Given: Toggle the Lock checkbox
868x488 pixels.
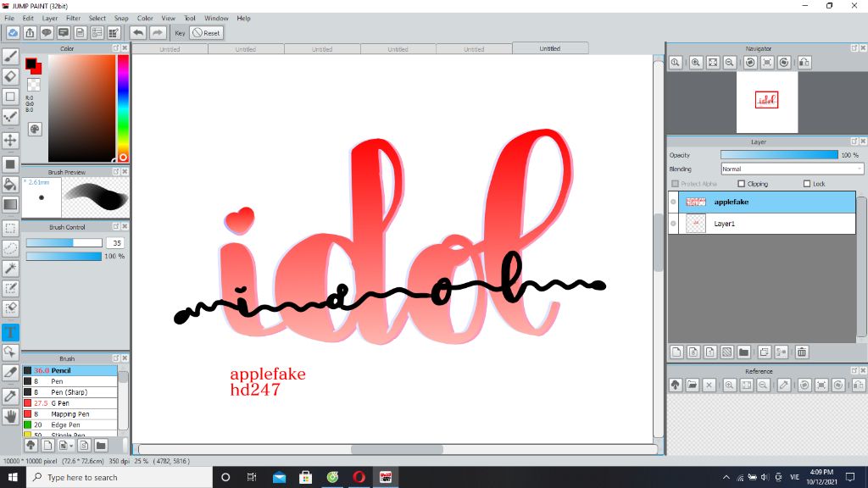Looking at the screenshot, I should click(807, 184).
